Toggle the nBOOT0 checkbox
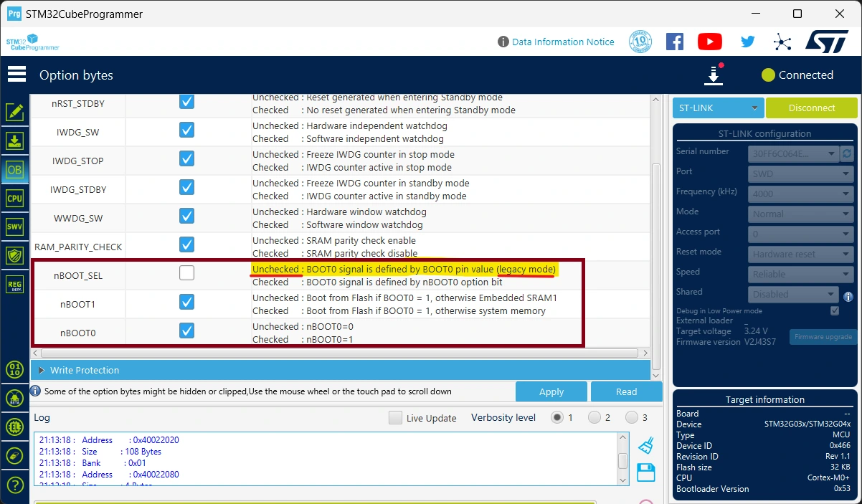 (186, 331)
